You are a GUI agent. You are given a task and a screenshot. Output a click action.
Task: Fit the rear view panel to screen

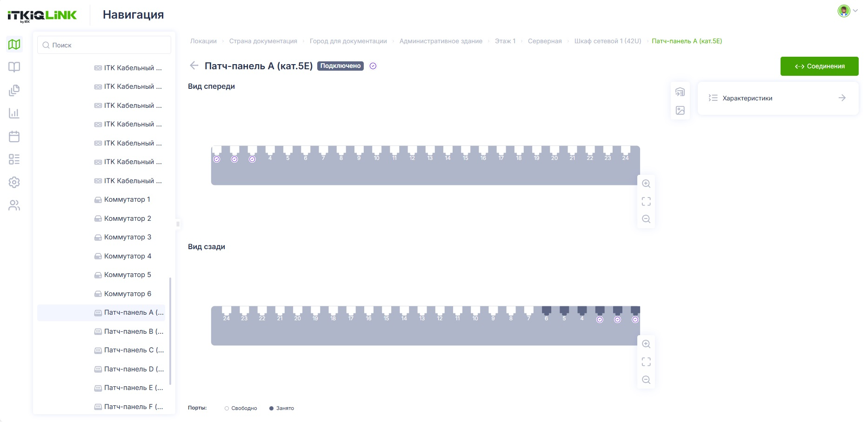[x=646, y=362]
